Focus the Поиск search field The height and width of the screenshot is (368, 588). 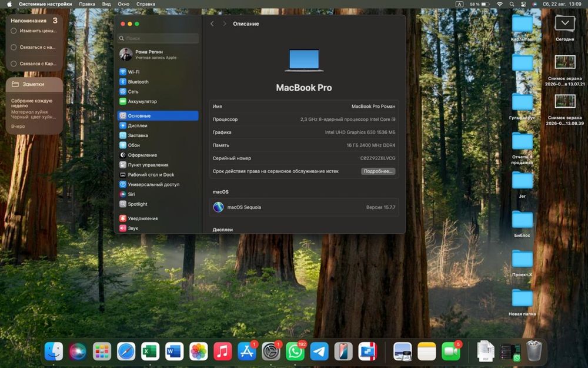coord(158,38)
